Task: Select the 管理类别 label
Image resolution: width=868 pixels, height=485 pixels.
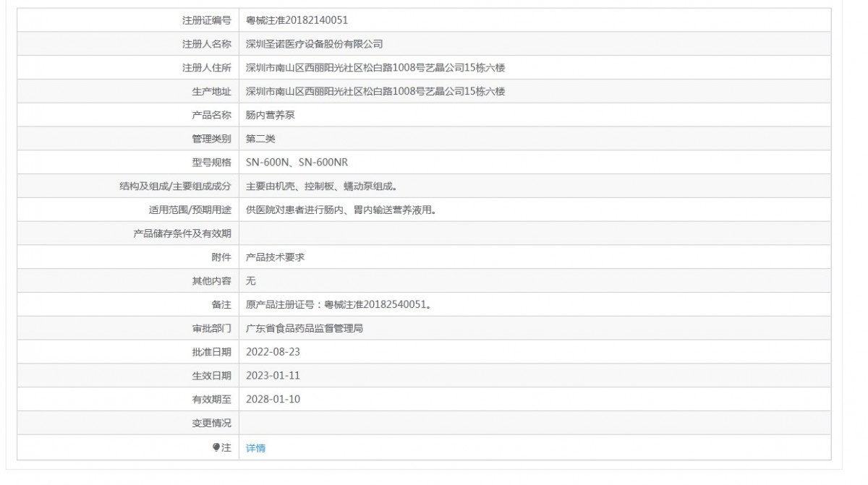Action: (211, 139)
